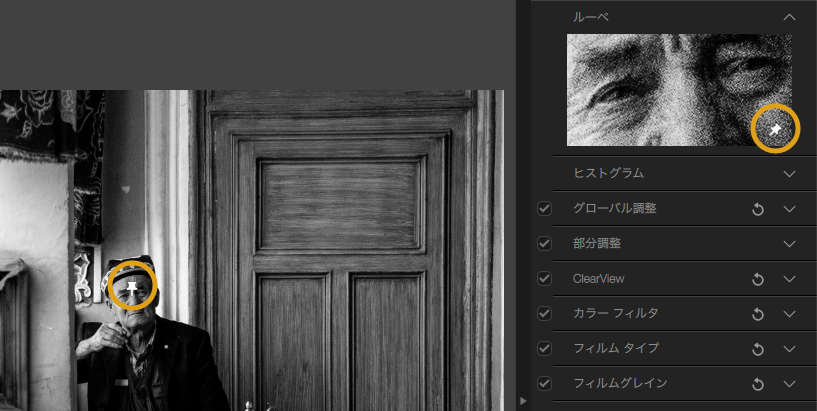This screenshot has height=411, width=817.
Task: Reset フィルム タイプ settings
Action: pos(758,349)
